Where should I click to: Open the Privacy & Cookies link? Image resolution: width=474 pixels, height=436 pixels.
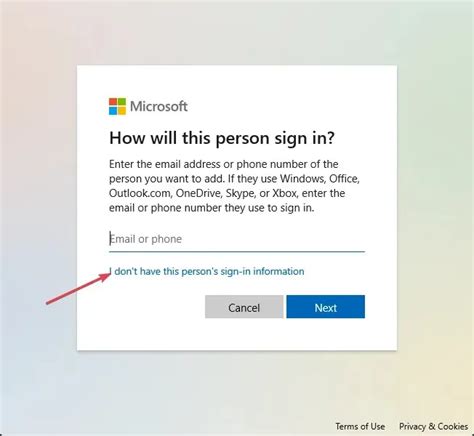[433, 426]
